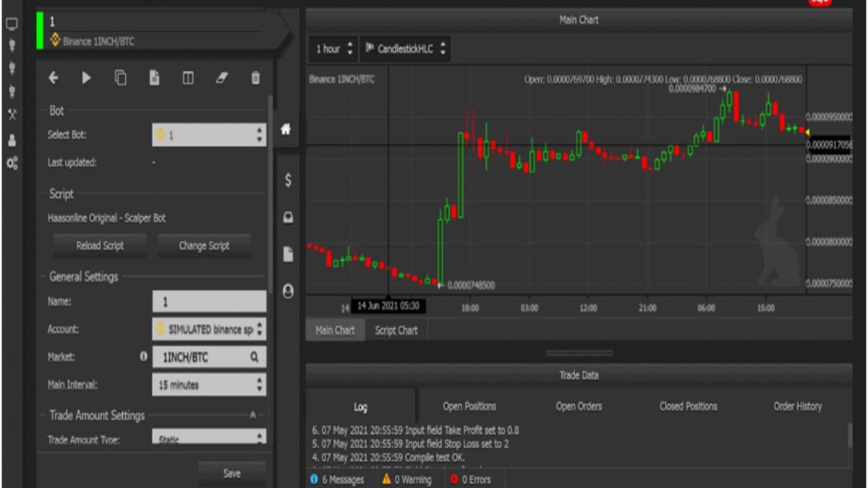Click the Take Profit set to 0.8 log line
Image resolution: width=868 pixels, height=488 pixels.
[415, 430]
